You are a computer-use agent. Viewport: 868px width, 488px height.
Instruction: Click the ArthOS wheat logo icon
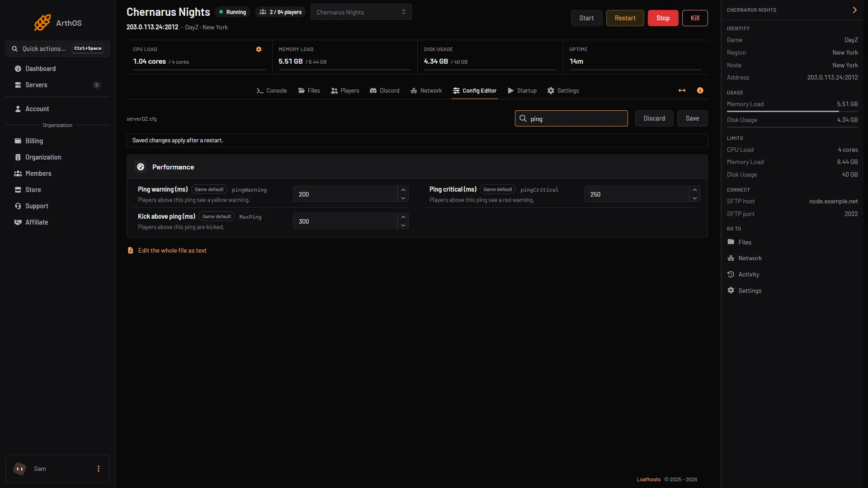pos(42,23)
